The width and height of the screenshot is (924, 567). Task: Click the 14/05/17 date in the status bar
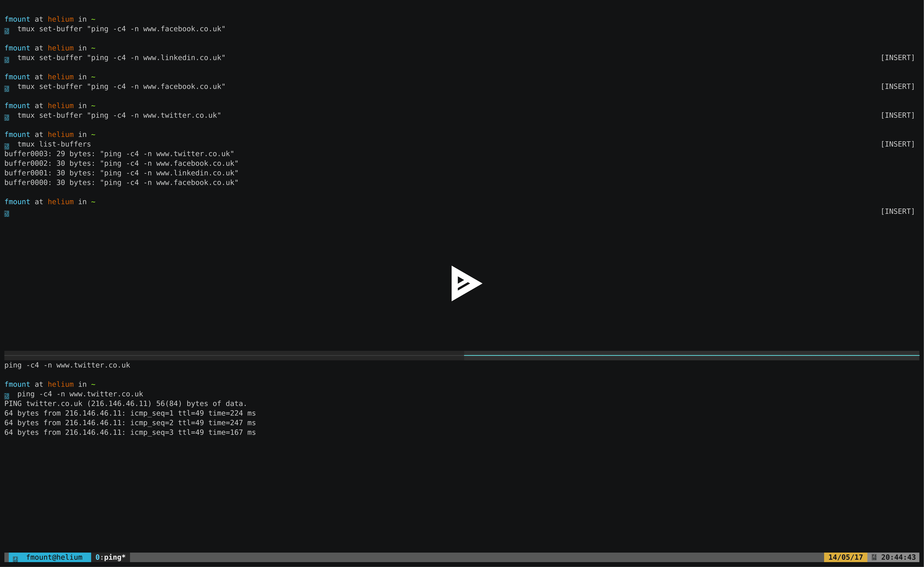pos(845,557)
